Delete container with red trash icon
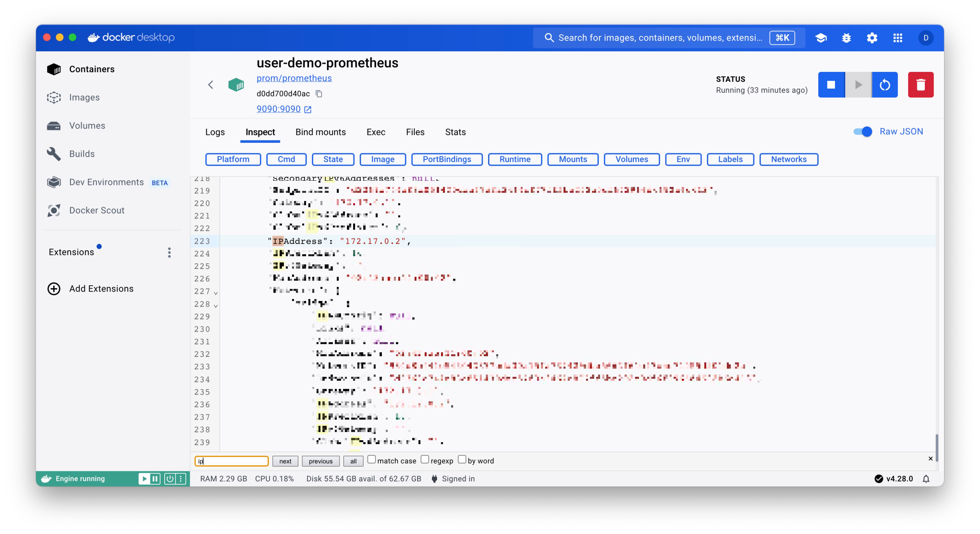980x534 pixels. click(x=920, y=85)
